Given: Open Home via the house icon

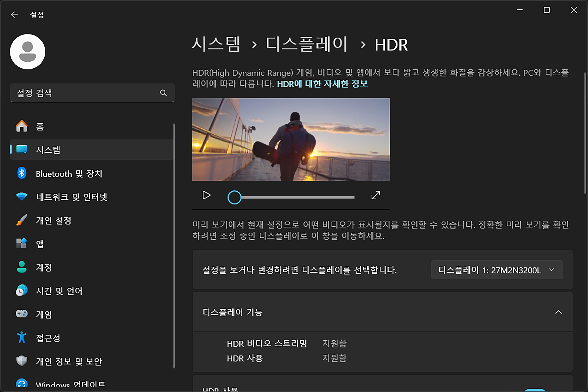Looking at the screenshot, I should pos(22,126).
